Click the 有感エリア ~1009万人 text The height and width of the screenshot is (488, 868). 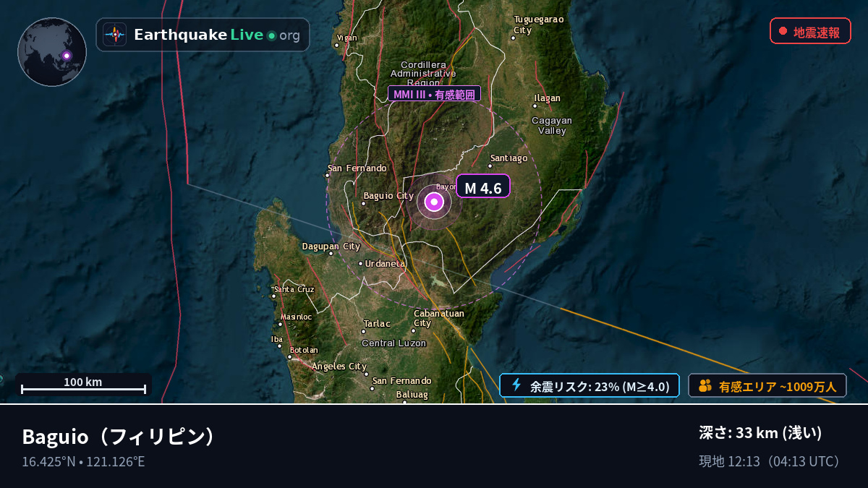(x=778, y=387)
